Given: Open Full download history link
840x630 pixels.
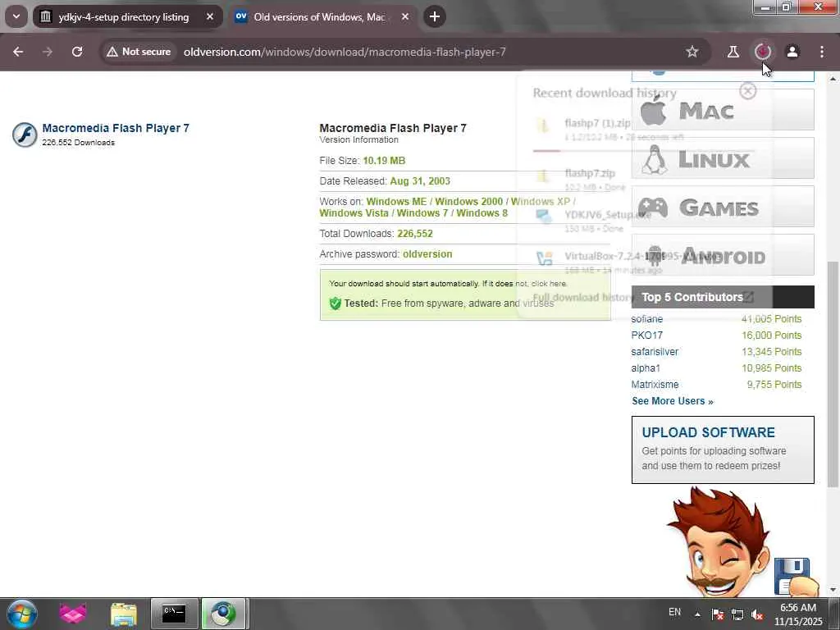Looking at the screenshot, I should tap(643, 297).
